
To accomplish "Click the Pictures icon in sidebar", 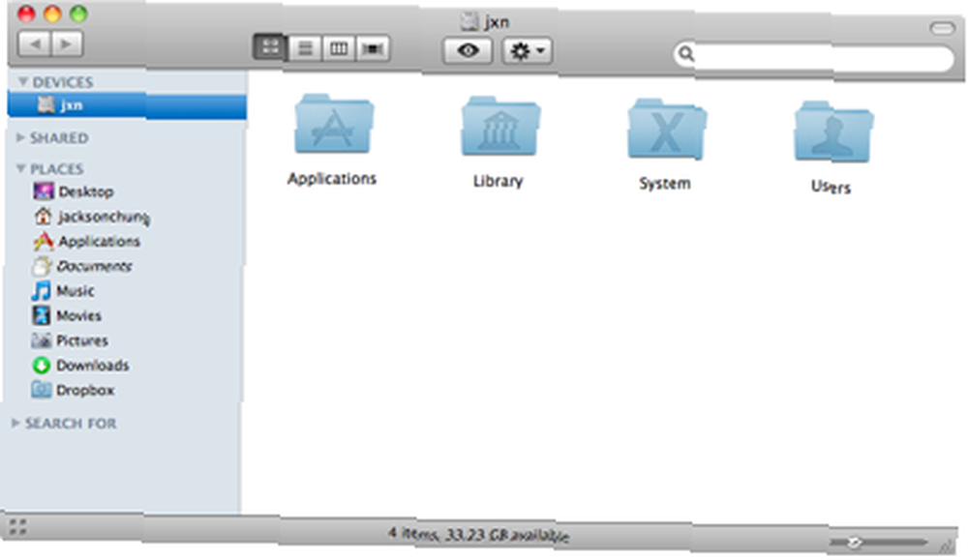I will [41, 340].
